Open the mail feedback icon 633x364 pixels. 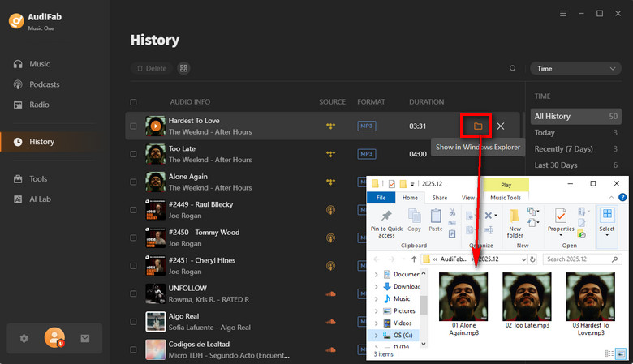click(84, 339)
